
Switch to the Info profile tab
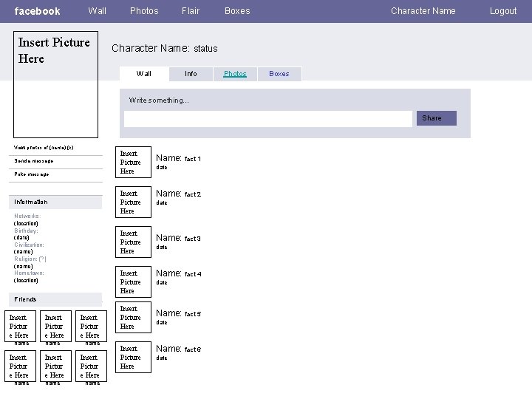pyautogui.click(x=191, y=74)
